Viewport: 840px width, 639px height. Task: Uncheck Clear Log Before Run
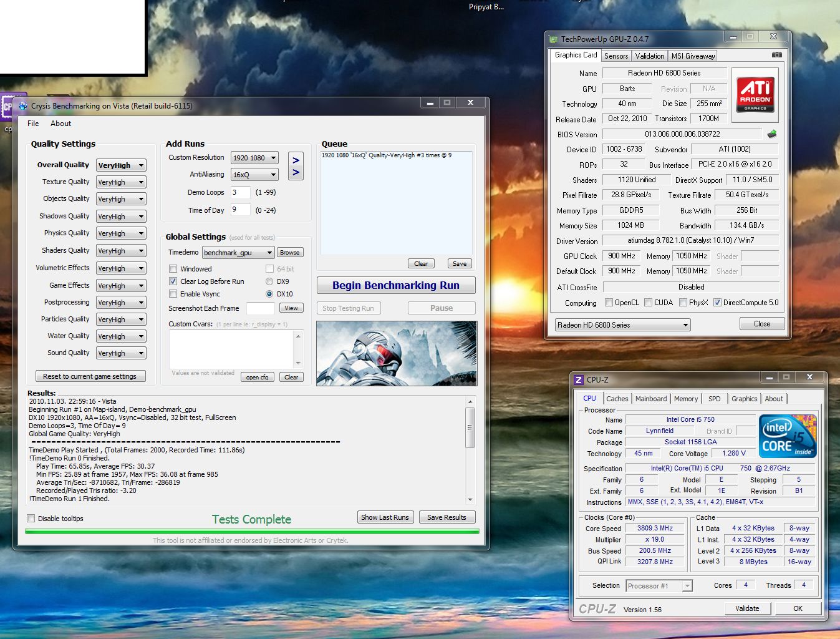[x=173, y=281]
